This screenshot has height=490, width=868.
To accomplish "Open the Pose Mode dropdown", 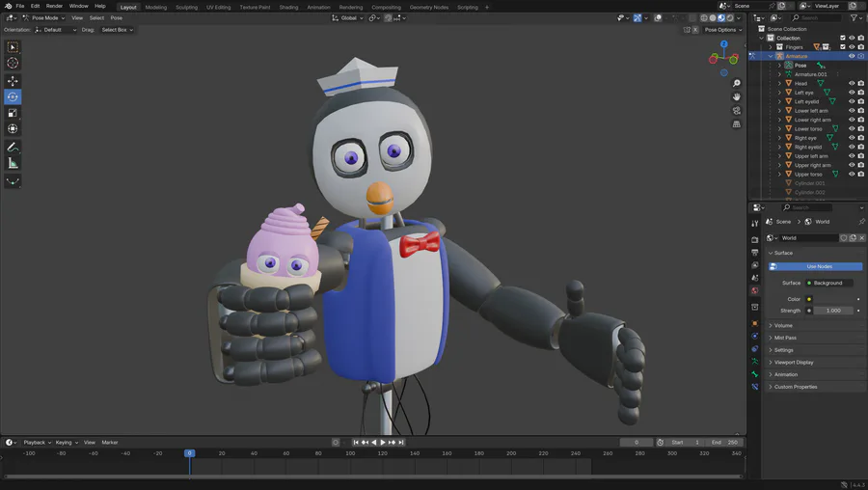I will pos(43,17).
